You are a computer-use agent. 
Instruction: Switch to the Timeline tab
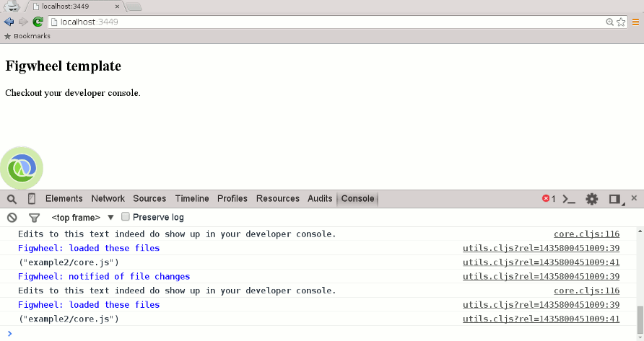192,198
